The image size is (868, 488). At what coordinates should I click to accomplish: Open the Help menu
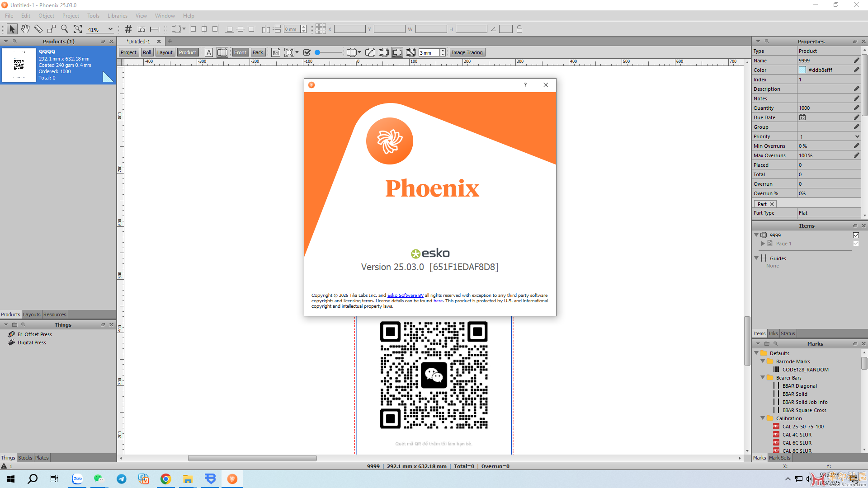[189, 16]
